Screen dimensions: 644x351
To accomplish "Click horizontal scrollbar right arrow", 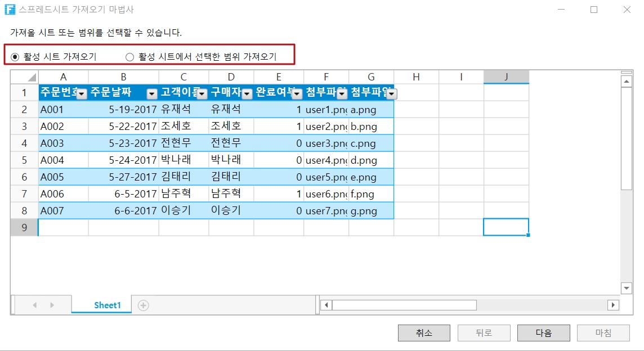I will click(613, 305).
